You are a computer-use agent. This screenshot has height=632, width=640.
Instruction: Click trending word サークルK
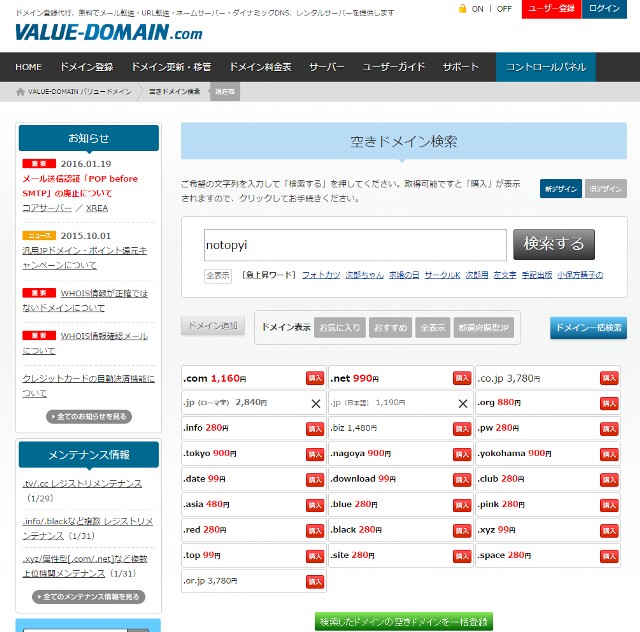(x=442, y=275)
